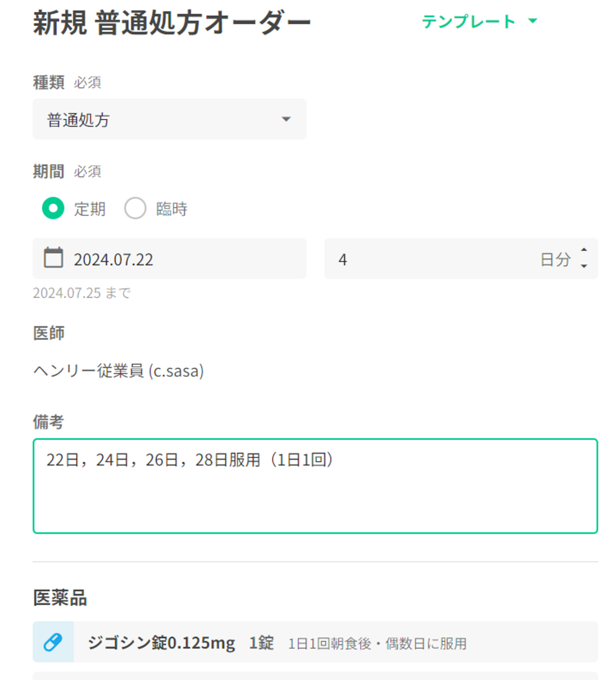This screenshot has height=680, width=616.
Task: Open the 種類 dropdown showing 普通処方
Action: [x=169, y=120]
